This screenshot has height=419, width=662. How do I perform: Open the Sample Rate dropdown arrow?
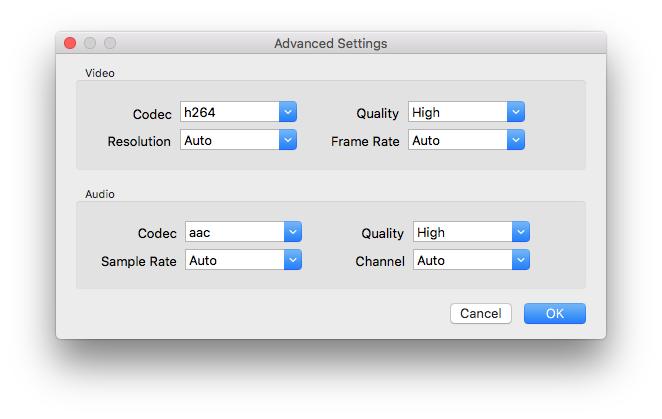293,260
